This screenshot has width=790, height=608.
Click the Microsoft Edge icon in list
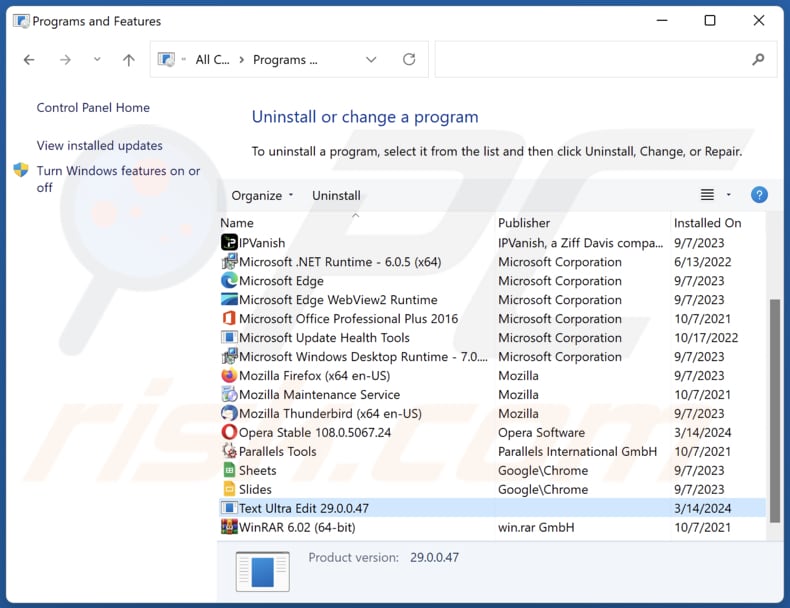click(x=229, y=281)
